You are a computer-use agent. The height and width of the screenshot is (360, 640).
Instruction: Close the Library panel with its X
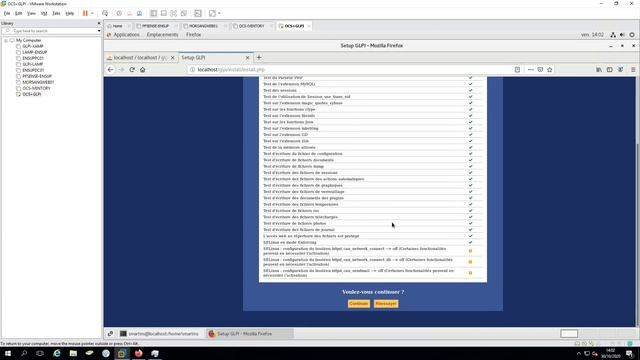[98, 23]
